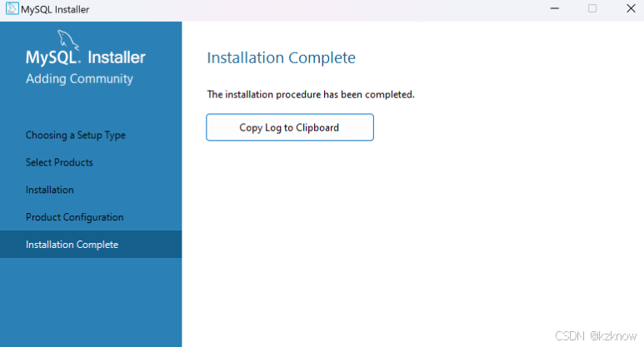Maximize the MySQL Installer window
This screenshot has height=347, width=644.
592,8
